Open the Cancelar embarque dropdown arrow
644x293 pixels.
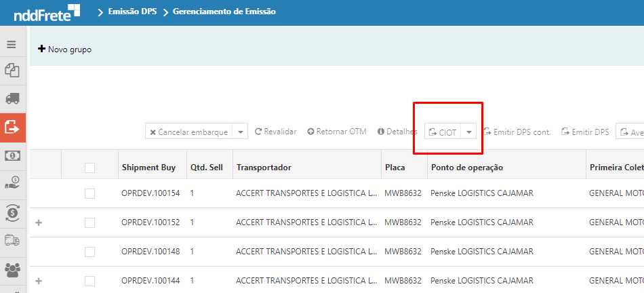coord(240,132)
